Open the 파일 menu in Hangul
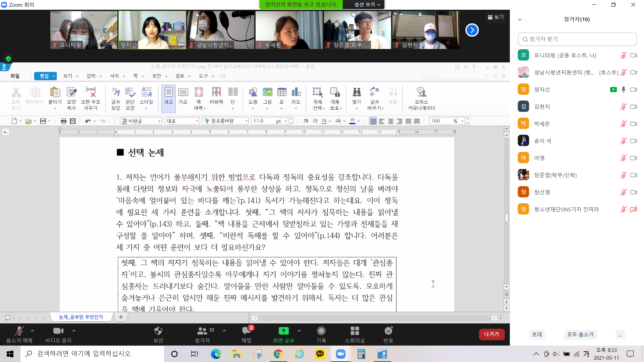The width and height of the screenshot is (644, 362). (15, 76)
